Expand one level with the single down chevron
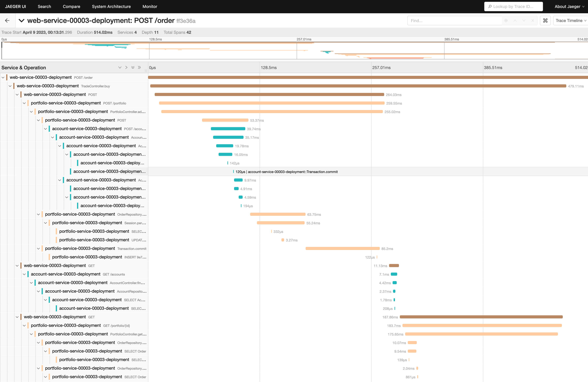This screenshot has width=588, height=382. click(120, 67)
